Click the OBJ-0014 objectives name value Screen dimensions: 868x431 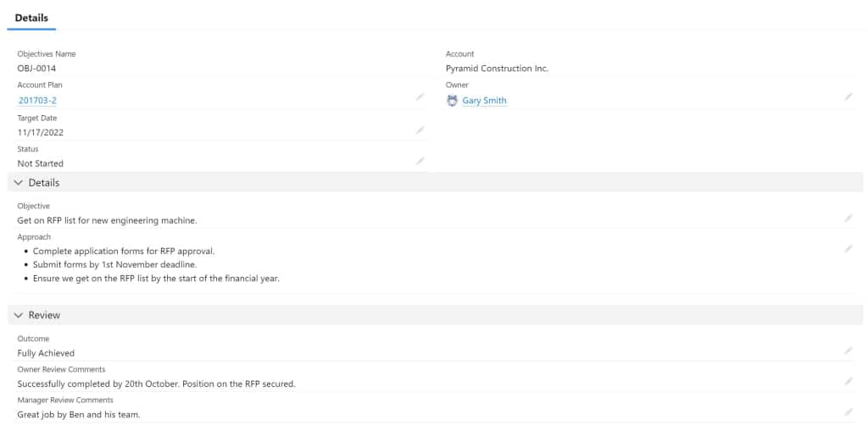pyautogui.click(x=36, y=69)
